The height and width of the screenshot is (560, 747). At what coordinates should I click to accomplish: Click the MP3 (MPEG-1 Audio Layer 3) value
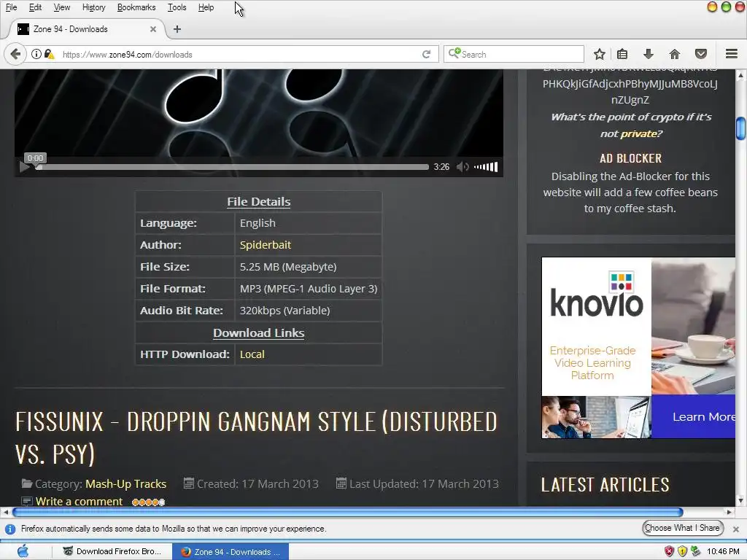pos(309,289)
